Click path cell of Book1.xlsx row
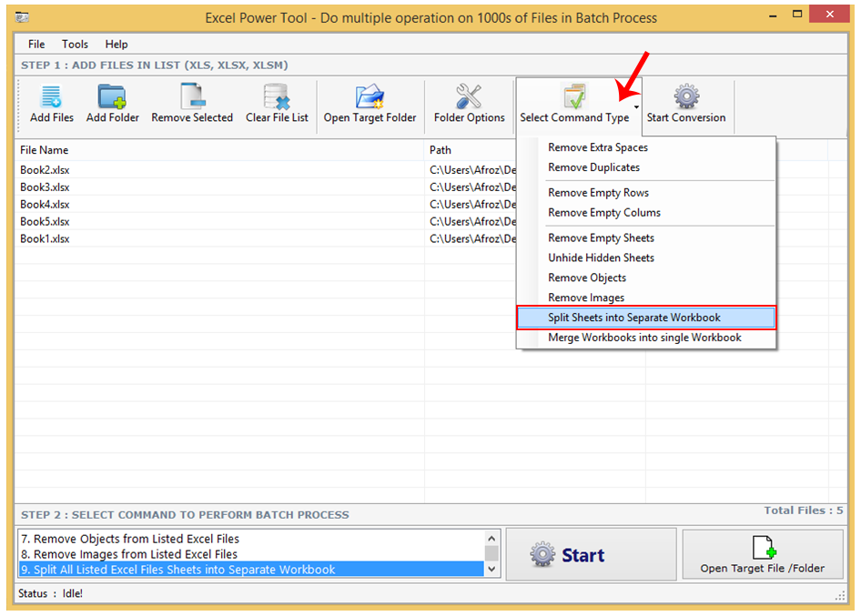 click(x=472, y=238)
